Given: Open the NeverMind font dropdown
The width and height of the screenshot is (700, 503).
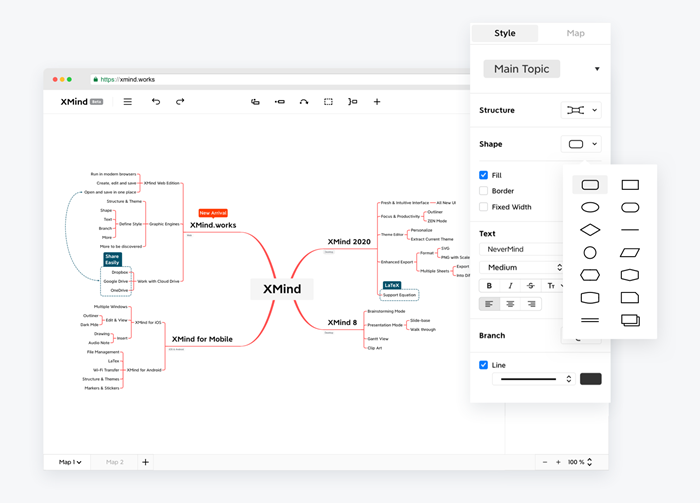Looking at the screenshot, I should coord(521,249).
